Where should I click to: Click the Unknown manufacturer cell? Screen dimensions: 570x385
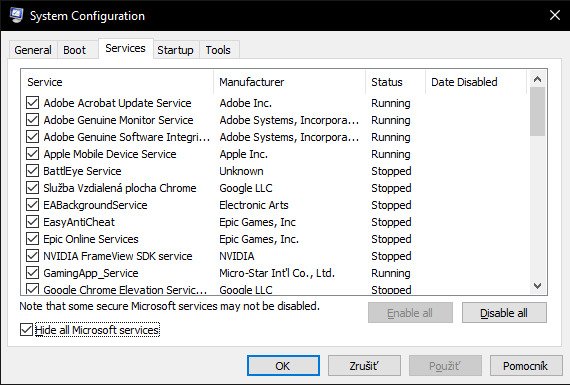pos(241,171)
